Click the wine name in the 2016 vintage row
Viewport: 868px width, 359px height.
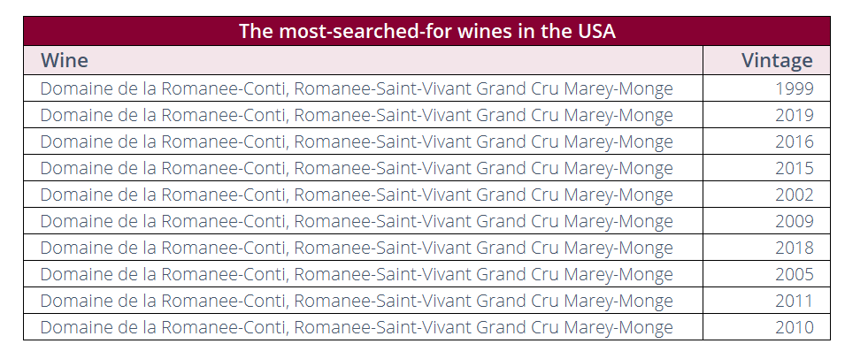(x=357, y=141)
